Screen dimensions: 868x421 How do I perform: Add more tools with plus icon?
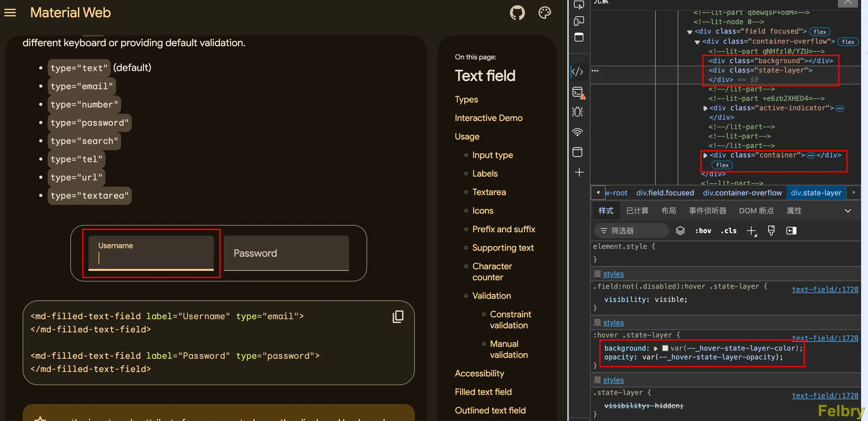(x=579, y=172)
